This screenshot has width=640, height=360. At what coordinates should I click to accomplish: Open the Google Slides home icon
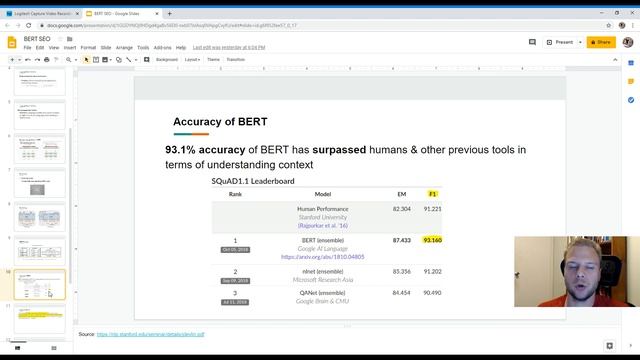pyautogui.click(x=12, y=42)
